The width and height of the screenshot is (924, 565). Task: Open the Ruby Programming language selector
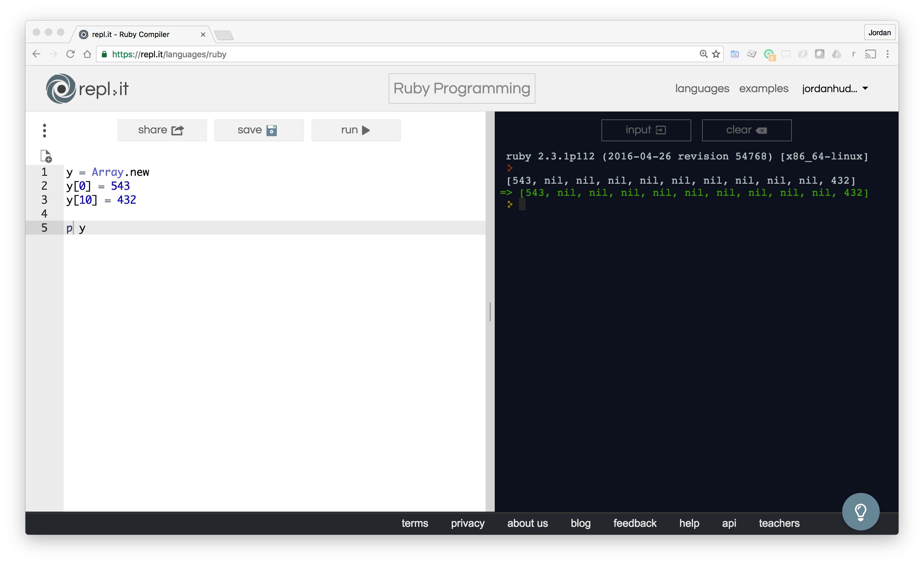click(462, 89)
